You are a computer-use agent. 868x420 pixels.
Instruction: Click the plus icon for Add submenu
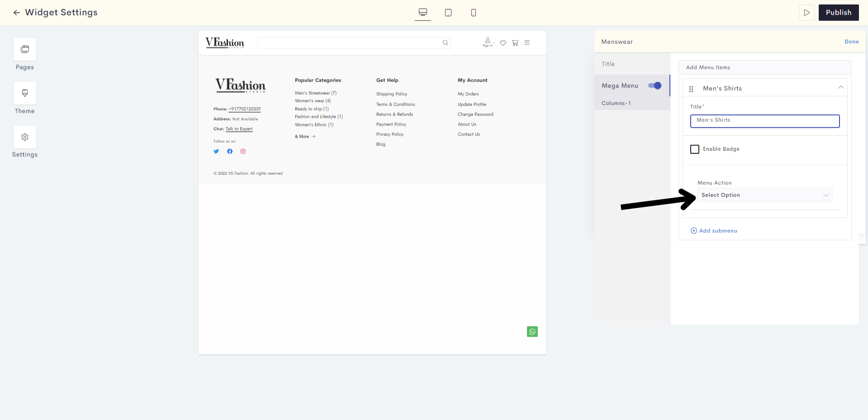click(x=694, y=231)
